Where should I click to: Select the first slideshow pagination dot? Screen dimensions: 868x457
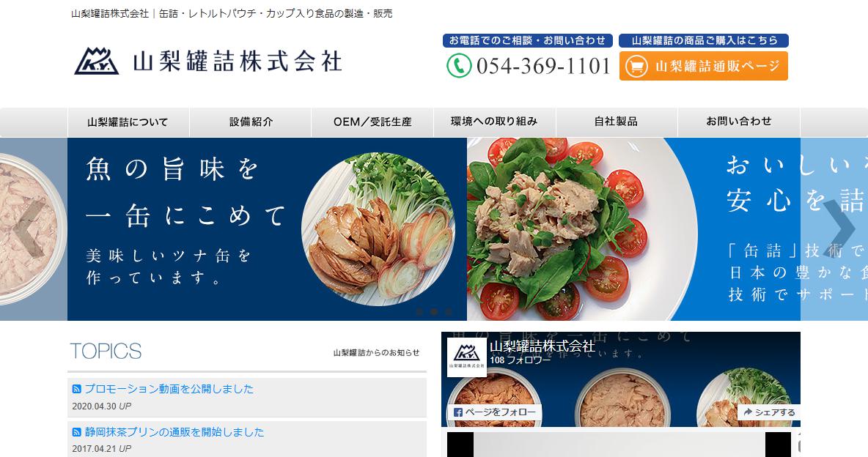[x=419, y=312]
